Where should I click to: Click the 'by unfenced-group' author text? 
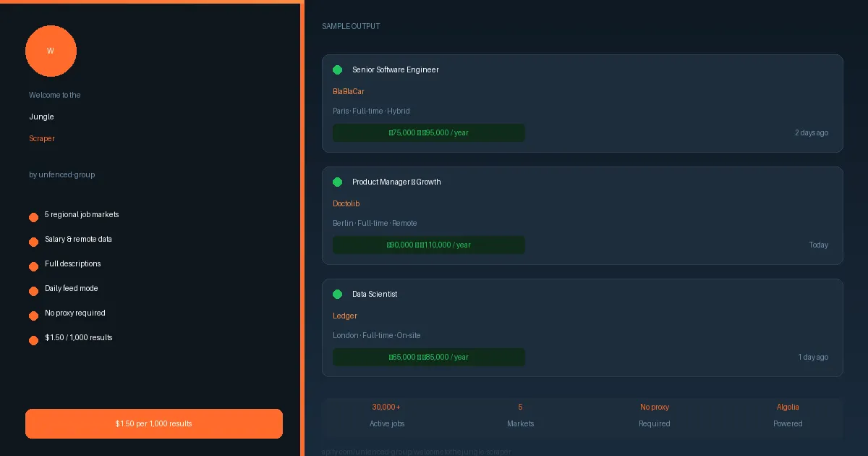click(x=61, y=174)
